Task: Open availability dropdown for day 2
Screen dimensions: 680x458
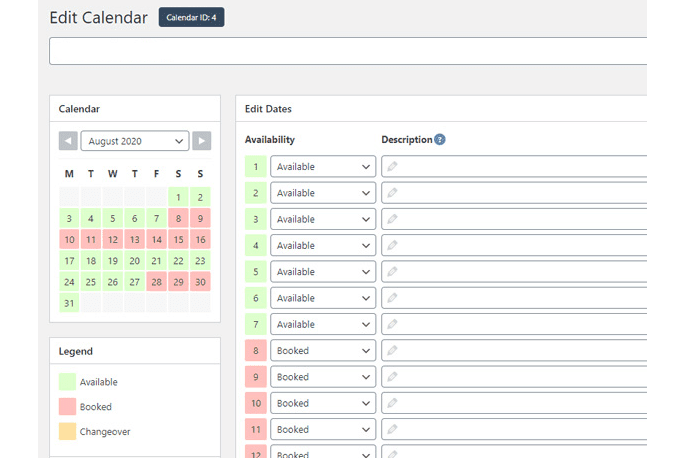Action: pyautogui.click(x=323, y=193)
